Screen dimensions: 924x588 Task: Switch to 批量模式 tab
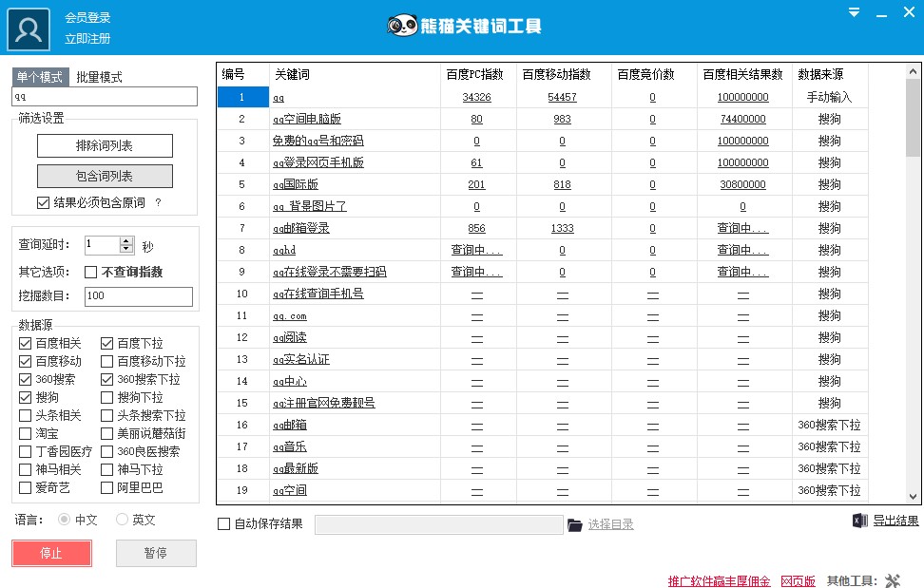(100, 77)
